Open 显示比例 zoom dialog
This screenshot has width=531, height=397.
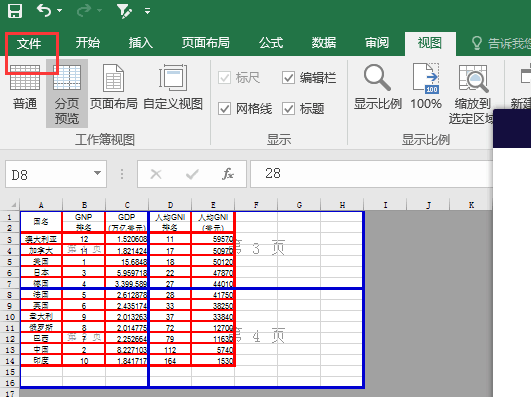(x=378, y=87)
